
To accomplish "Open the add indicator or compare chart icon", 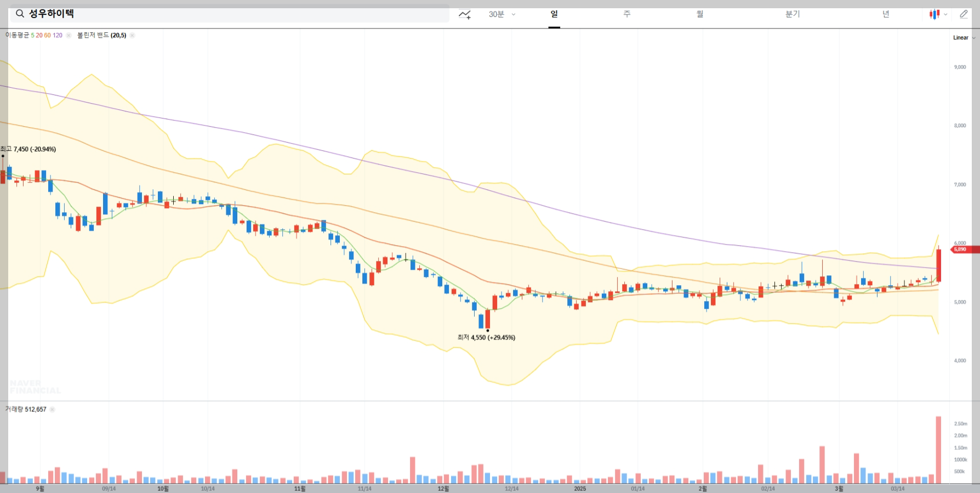I will point(465,14).
